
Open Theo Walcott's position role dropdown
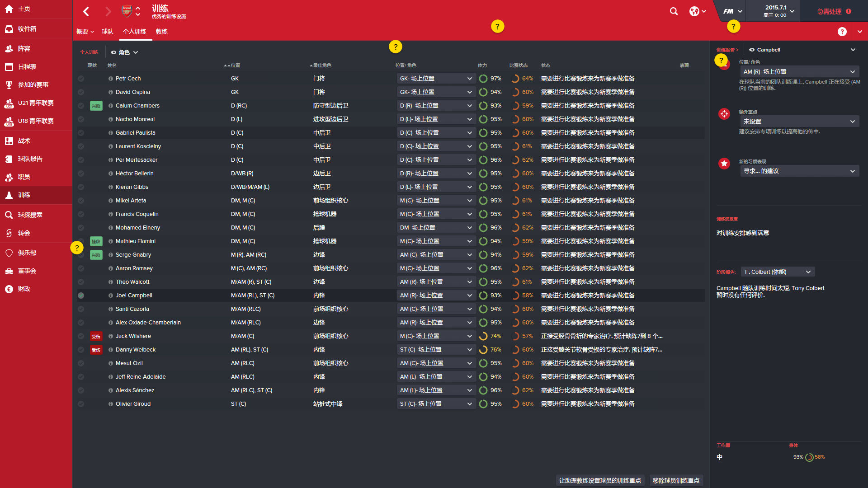click(436, 282)
